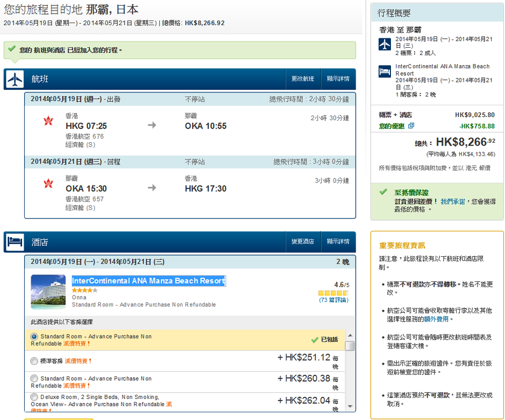This screenshot has width=505, height=420.
Task: Click the InterContinental hotel thumbnail photo
Action: click(48, 292)
